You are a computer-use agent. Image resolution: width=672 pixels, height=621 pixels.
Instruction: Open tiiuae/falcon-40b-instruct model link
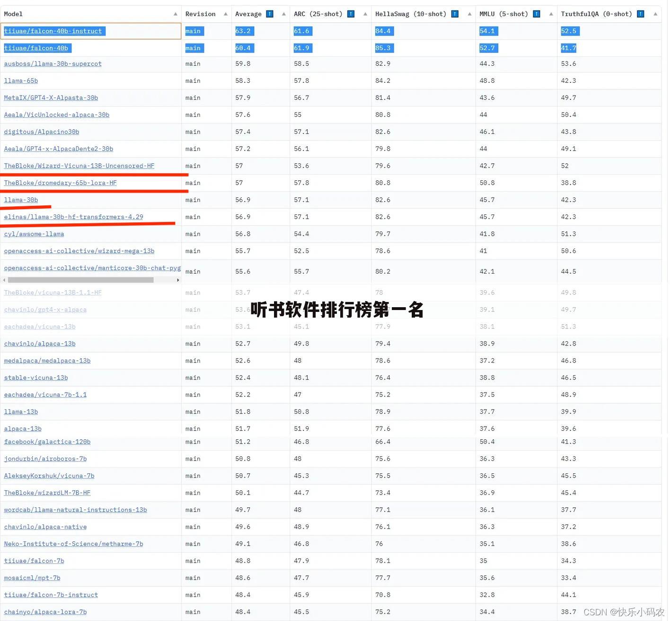coord(53,31)
